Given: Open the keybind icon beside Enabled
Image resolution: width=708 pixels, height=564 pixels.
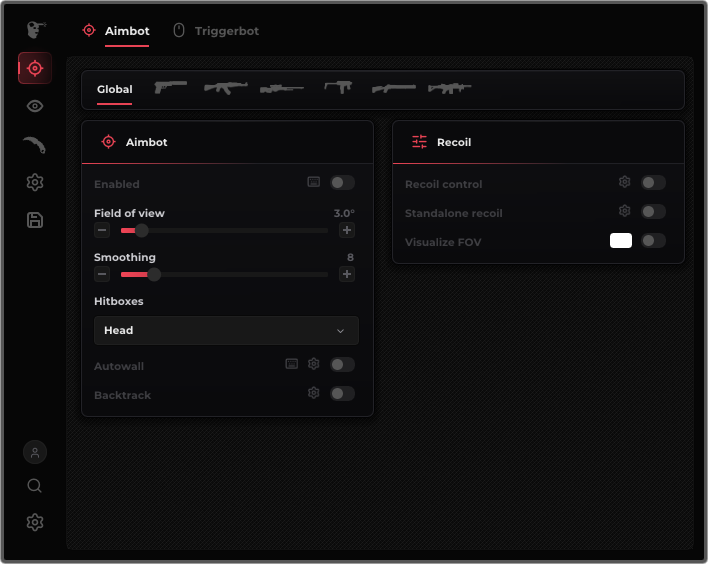Looking at the screenshot, I should point(314,182).
